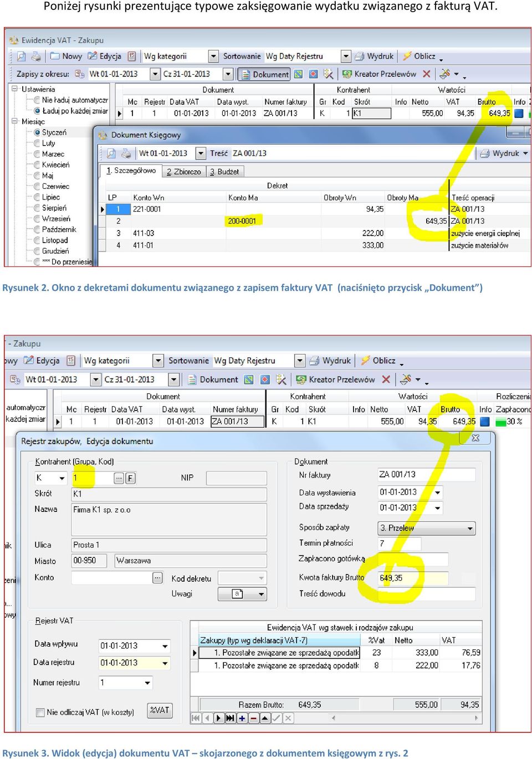Screen dimensions: 532x759
Task: Select the Grudzień month radio button
Action: pyautogui.click(x=37, y=251)
